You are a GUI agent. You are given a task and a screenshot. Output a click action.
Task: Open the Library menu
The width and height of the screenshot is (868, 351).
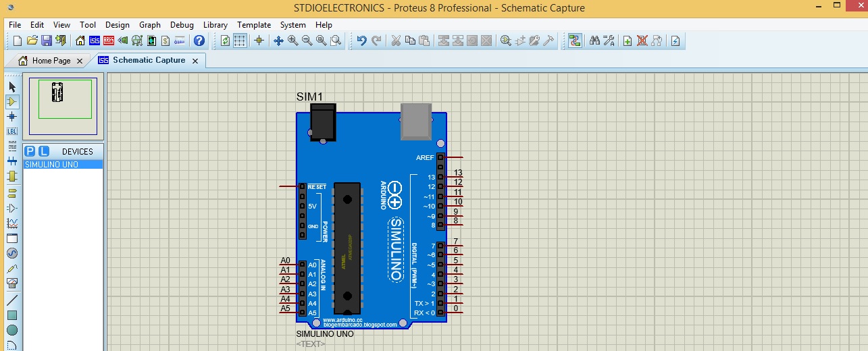click(215, 25)
